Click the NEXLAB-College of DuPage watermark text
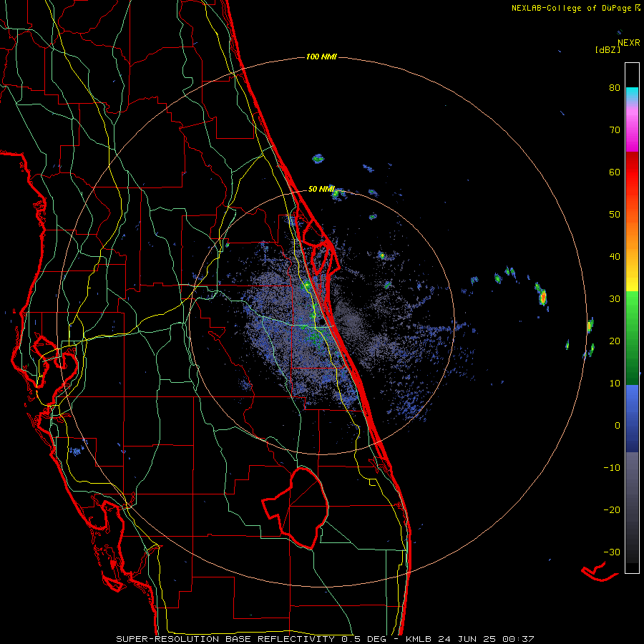The width and height of the screenshot is (644, 644). pos(575,8)
